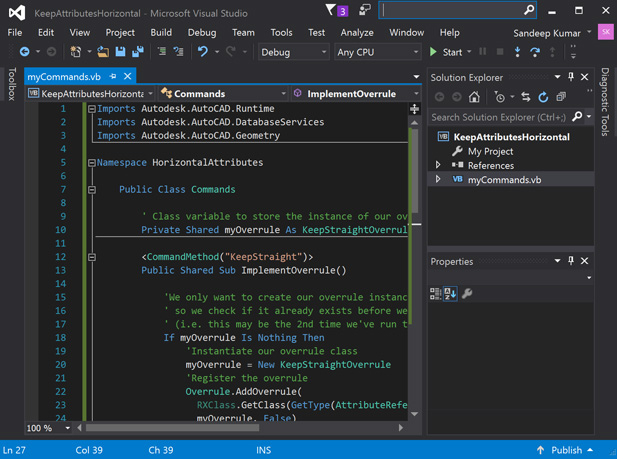This screenshot has width=617, height=459.
Task: Click the Categorized view icon in Properties
Action: (x=435, y=293)
